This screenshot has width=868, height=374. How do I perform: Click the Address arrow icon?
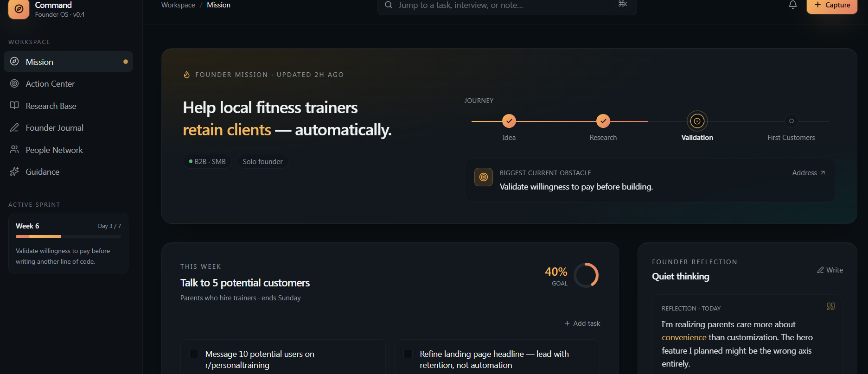823,173
